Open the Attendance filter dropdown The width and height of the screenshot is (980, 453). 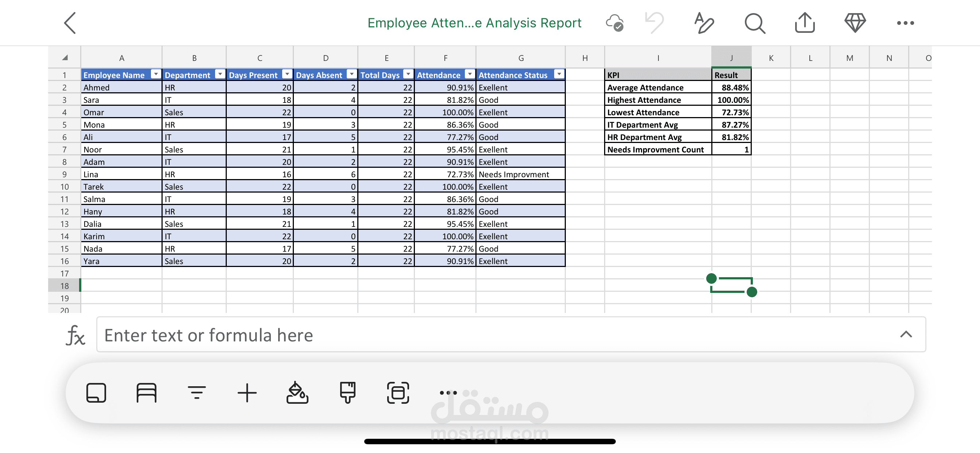470,74
